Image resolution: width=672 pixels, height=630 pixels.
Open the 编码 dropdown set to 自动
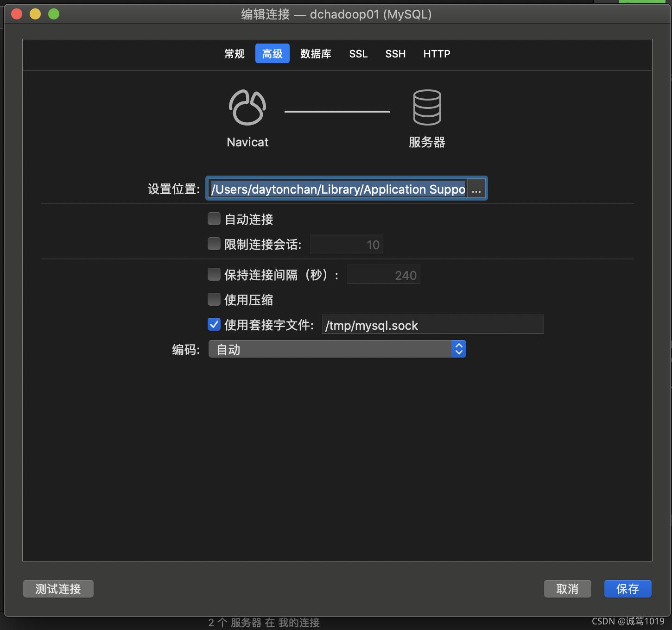(337, 349)
